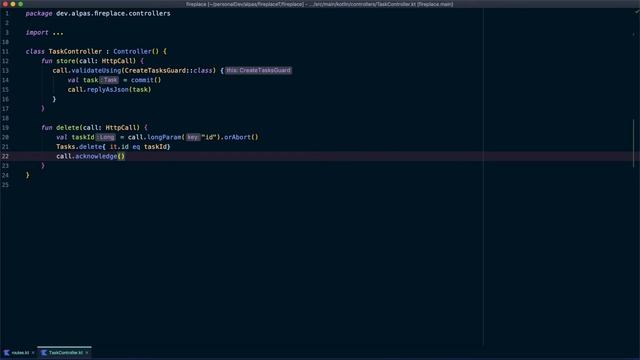640x360 pixels.
Task: Maximize the window with the green button
Action: [x=21, y=4]
